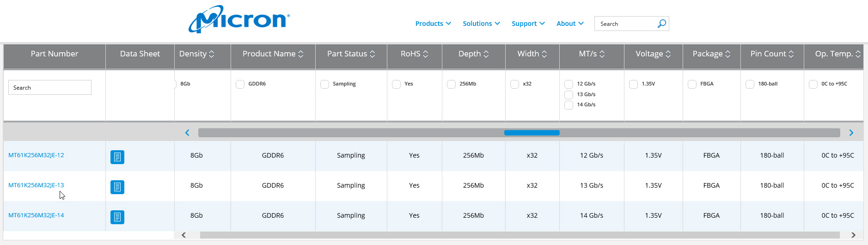Open data sheet for MT61K256M32JE-12
Image resolution: width=868 pixels, height=245 pixels.
tap(117, 157)
